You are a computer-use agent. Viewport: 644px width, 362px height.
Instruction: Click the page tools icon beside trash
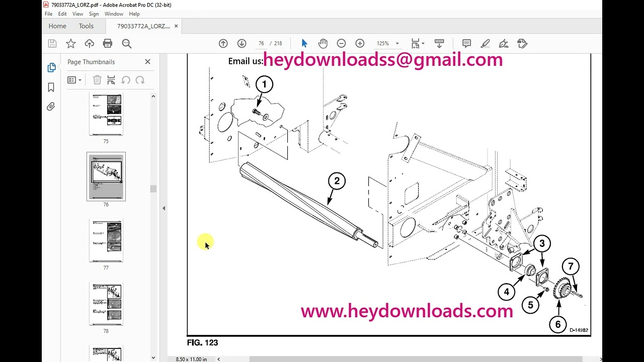point(111,80)
